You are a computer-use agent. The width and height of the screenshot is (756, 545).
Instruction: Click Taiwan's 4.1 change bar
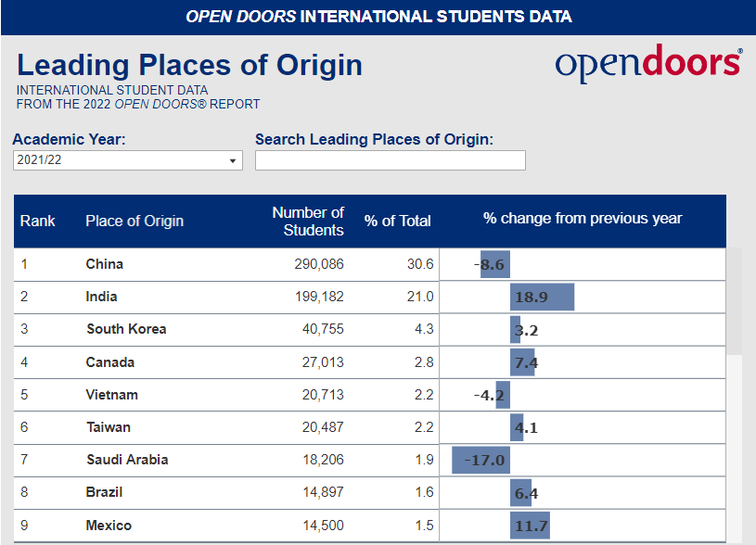517,427
